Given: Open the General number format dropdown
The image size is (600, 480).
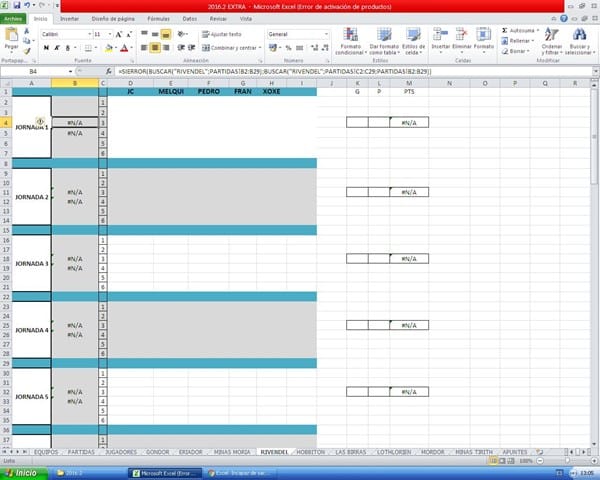Looking at the screenshot, I should click(x=326, y=34).
